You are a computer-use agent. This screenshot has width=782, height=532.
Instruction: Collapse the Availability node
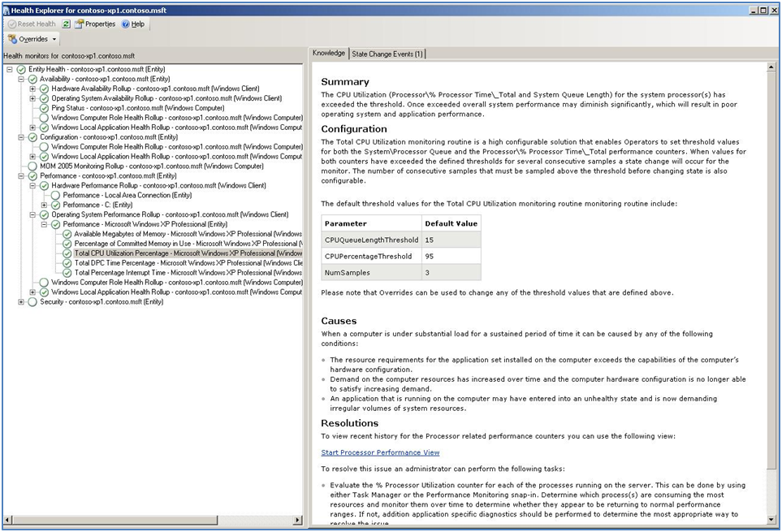coord(21,79)
